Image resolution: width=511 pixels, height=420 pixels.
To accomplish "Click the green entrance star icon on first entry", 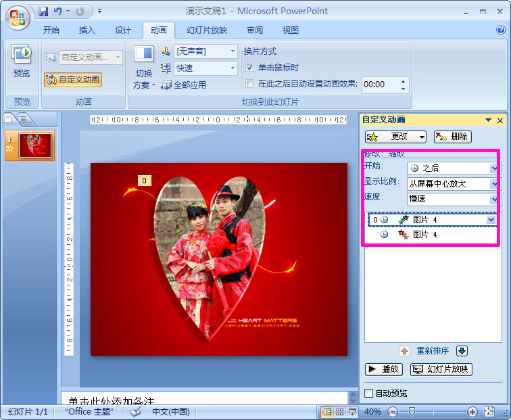I will click(x=404, y=220).
